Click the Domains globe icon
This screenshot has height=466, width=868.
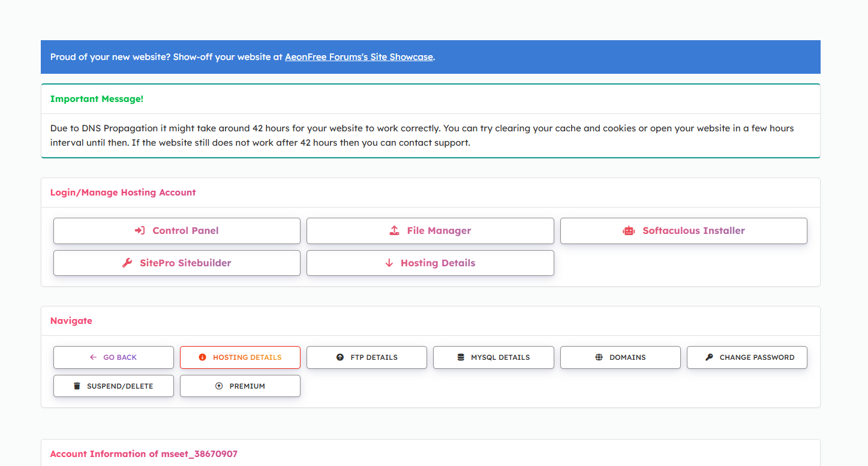coord(599,357)
